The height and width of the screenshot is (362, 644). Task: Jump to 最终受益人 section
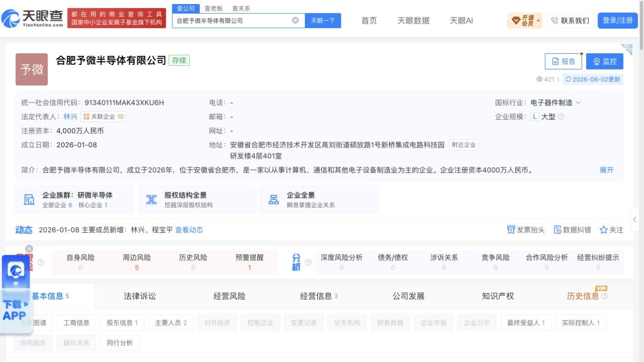pos(526,322)
